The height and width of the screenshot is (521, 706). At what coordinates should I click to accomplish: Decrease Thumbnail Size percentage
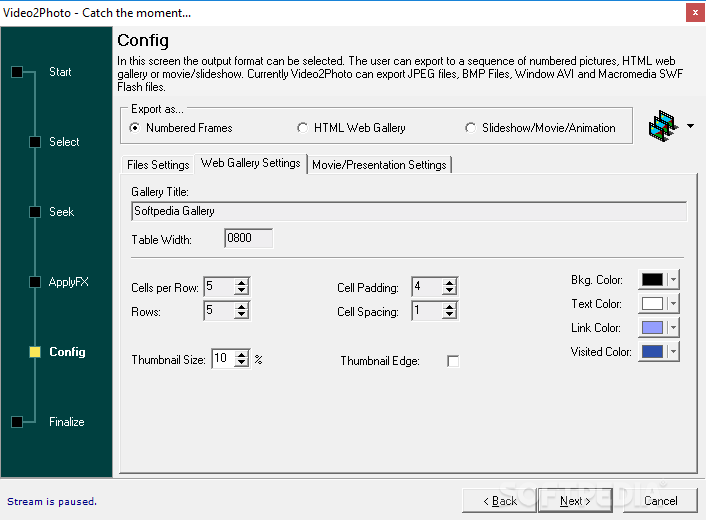click(242, 362)
